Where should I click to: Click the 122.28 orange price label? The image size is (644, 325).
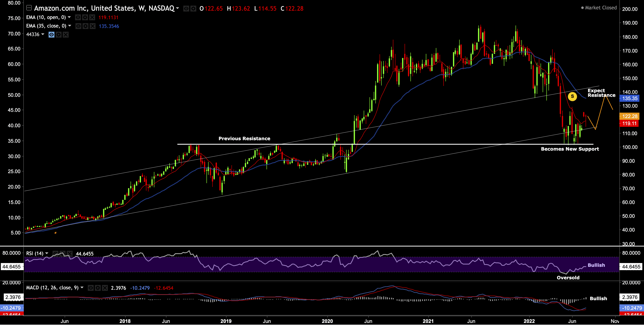pos(629,116)
